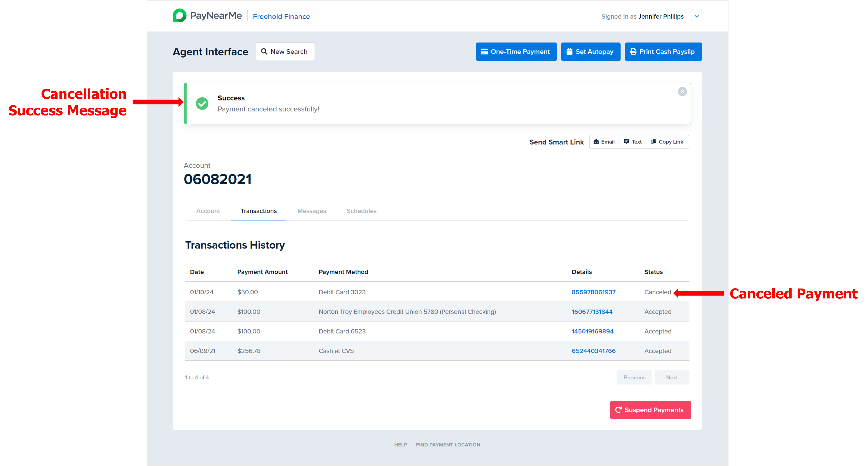This screenshot has height=466, width=868.
Task: Copy the Smart Link
Action: point(667,142)
